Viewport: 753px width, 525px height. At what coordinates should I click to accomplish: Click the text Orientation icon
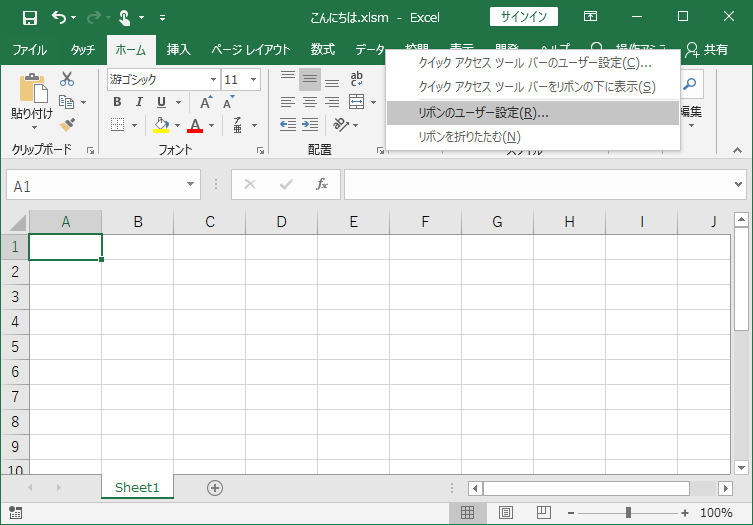click(341, 125)
